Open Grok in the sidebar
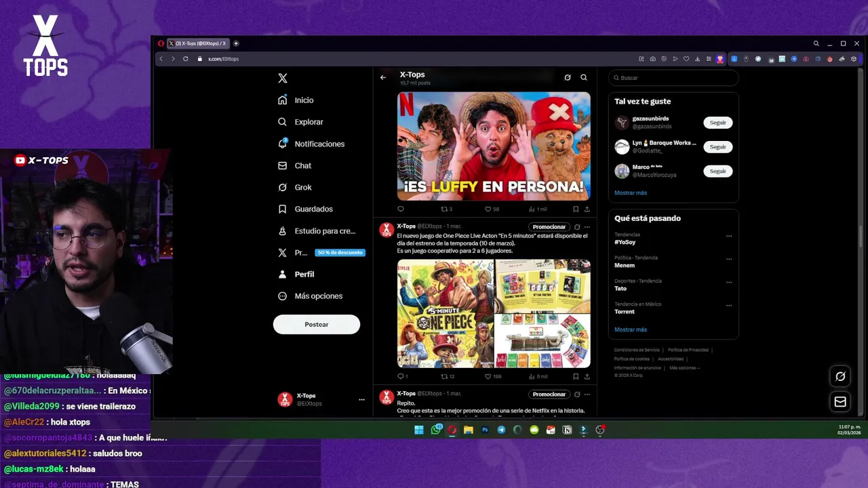The width and height of the screenshot is (868, 488). 295,187
